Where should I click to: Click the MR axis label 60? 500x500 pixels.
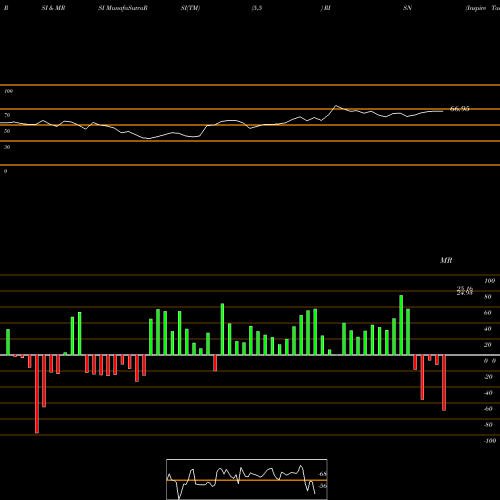click(x=487, y=313)
